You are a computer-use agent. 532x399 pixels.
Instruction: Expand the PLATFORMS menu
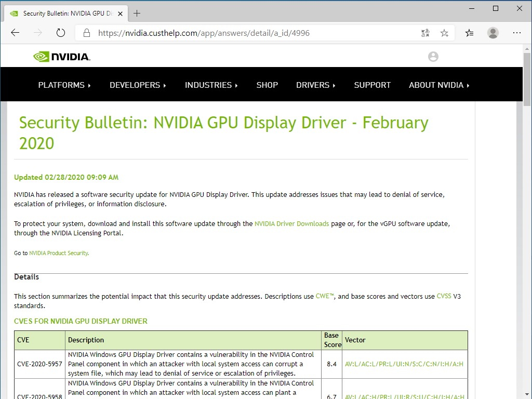tap(64, 85)
